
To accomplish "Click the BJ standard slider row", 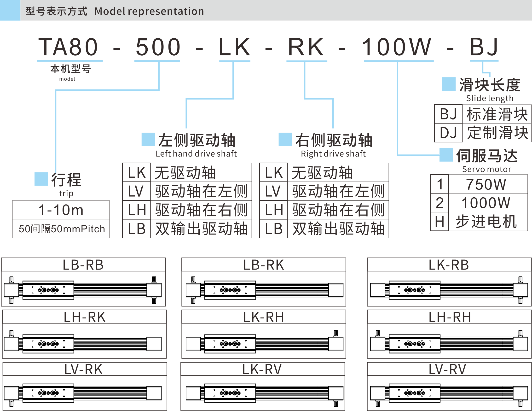I will [482, 114].
